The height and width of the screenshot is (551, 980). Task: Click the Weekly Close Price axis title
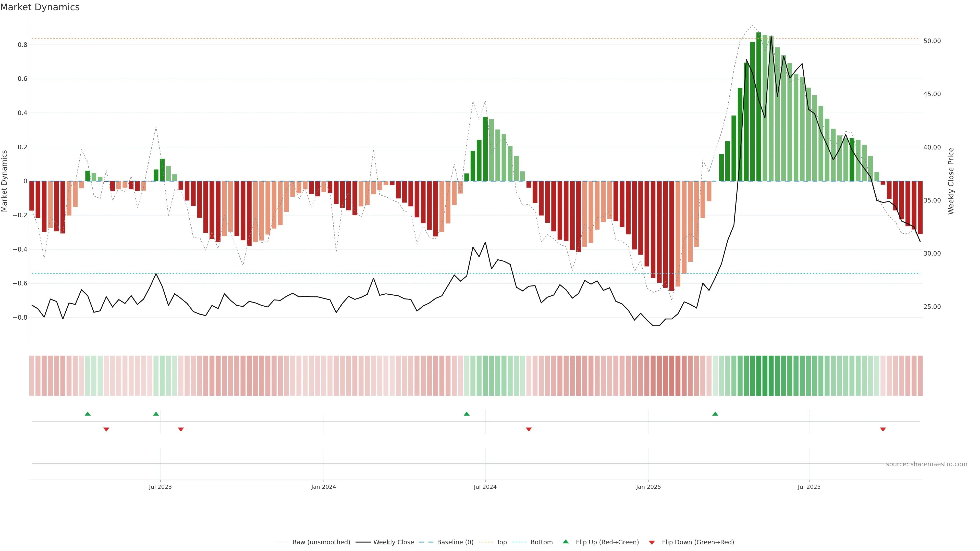951,181
